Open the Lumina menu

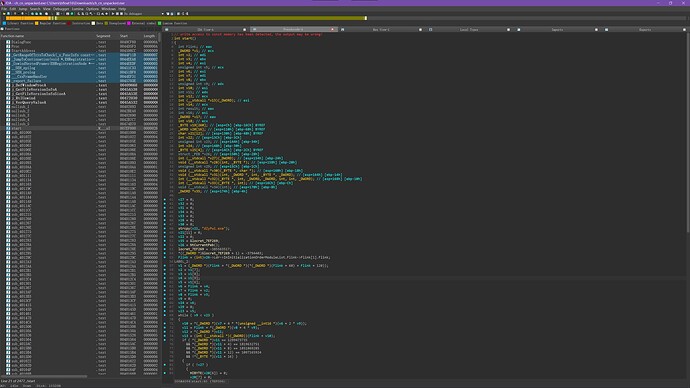click(77, 9)
